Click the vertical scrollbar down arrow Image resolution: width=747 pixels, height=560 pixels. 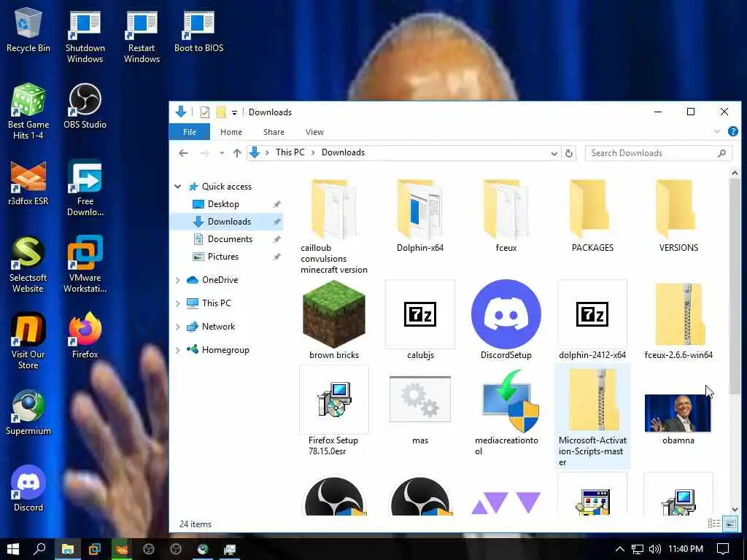(x=735, y=509)
